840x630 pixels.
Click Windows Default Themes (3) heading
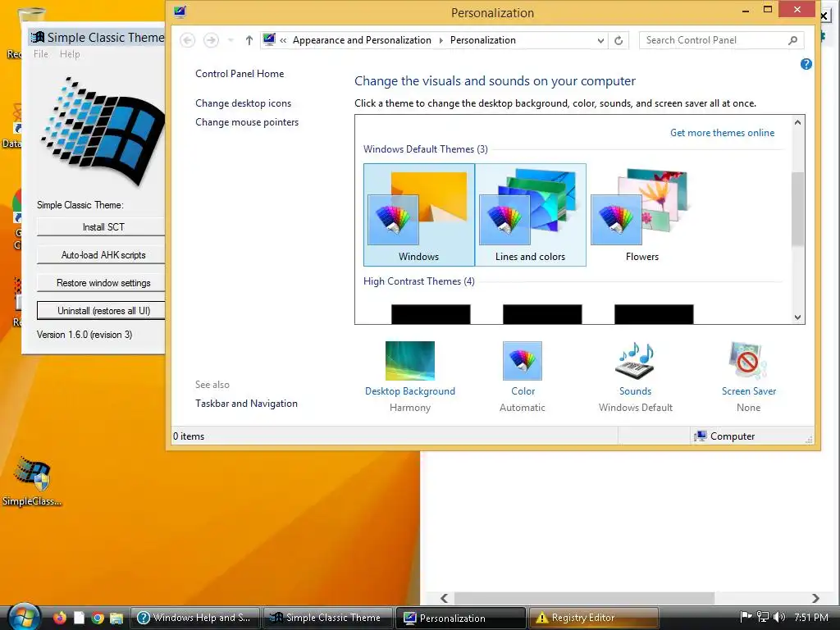(x=426, y=149)
